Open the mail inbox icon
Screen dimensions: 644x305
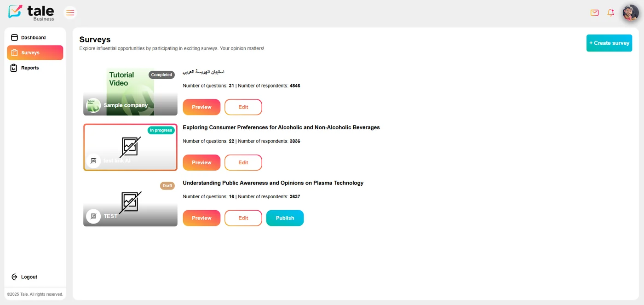(x=594, y=12)
